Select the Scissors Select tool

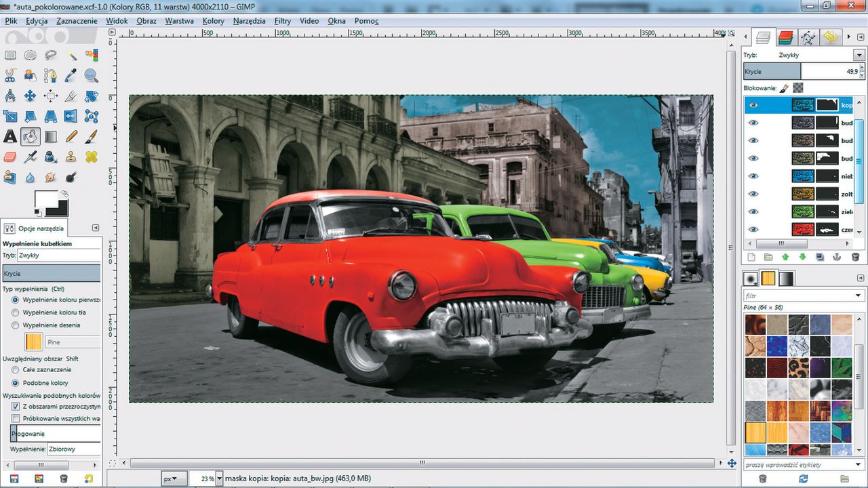pyautogui.click(x=10, y=76)
